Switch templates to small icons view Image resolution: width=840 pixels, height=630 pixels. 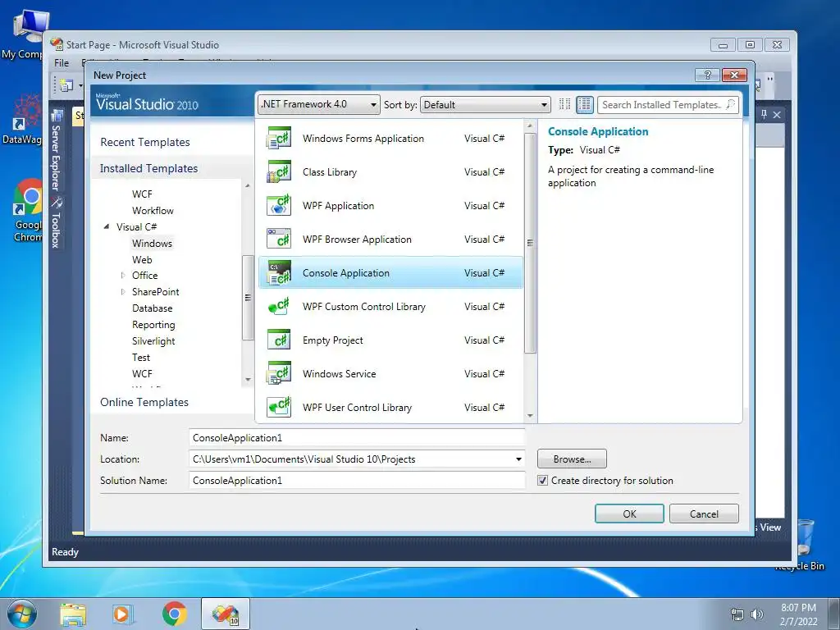[x=564, y=104]
